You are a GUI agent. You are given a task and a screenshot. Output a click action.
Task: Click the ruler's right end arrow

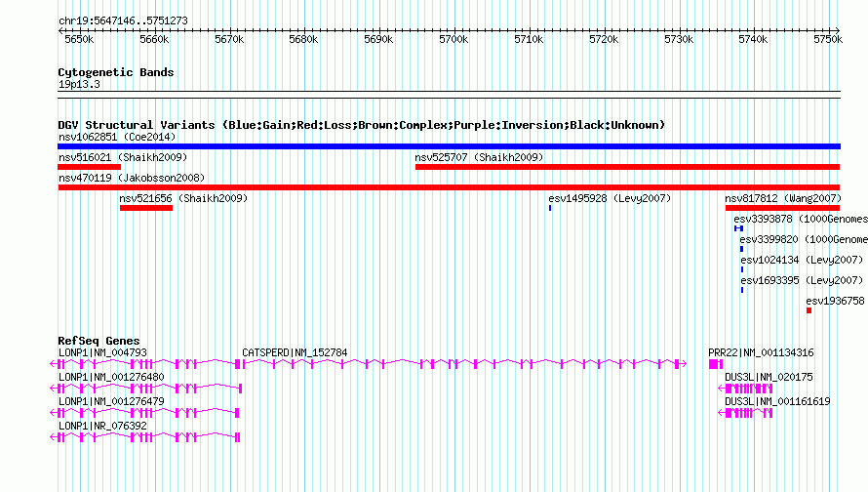point(838,30)
